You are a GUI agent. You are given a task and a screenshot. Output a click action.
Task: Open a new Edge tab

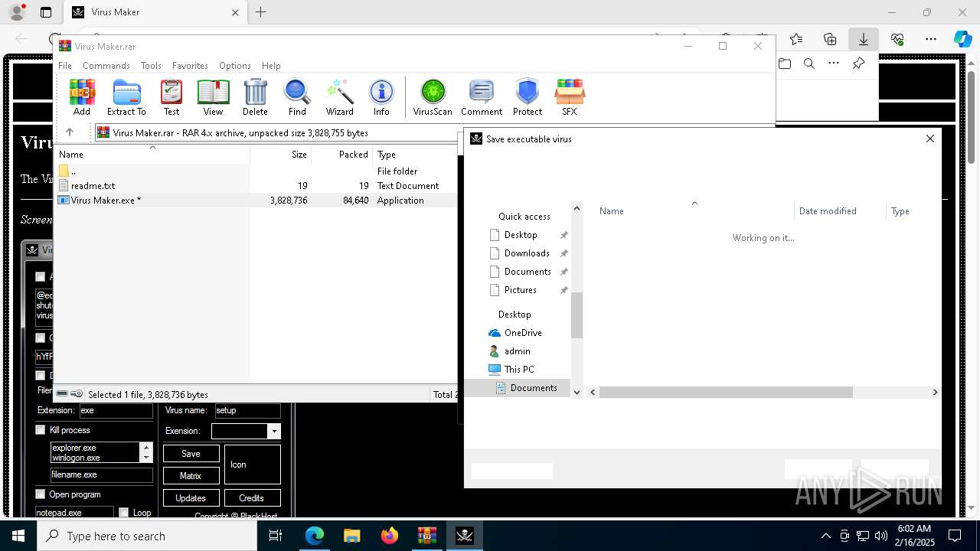(261, 12)
